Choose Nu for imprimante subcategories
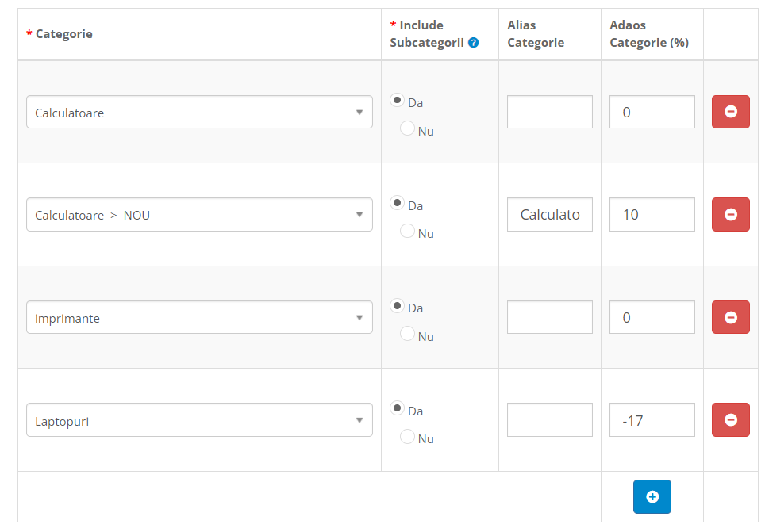This screenshot has width=765, height=532. coord(407,334)
